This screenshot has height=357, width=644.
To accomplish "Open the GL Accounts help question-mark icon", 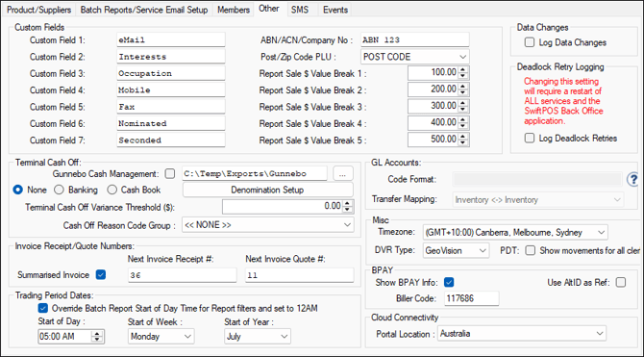I will [x=632, y=179].
